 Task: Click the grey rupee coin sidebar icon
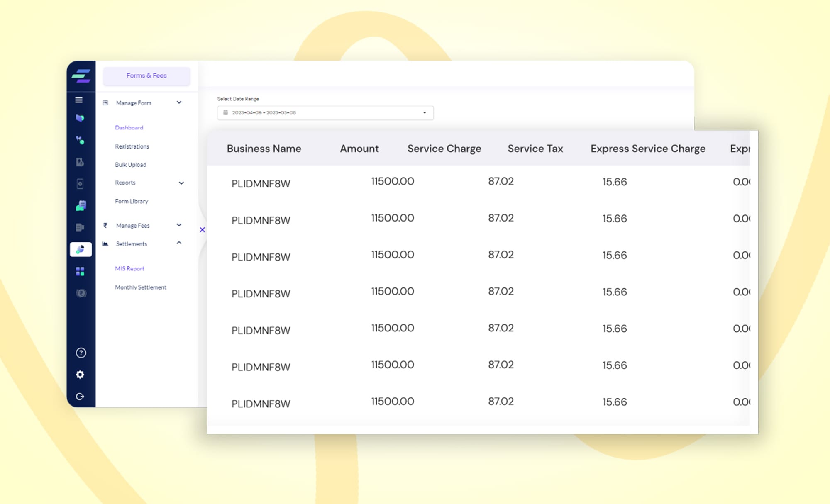[x=81, y=293]
